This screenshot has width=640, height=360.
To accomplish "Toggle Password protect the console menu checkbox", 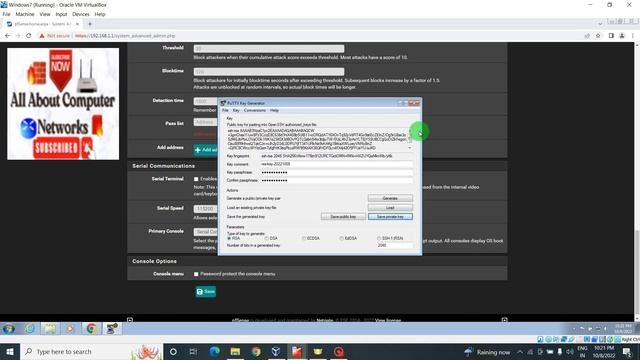I will click(196, 274).
